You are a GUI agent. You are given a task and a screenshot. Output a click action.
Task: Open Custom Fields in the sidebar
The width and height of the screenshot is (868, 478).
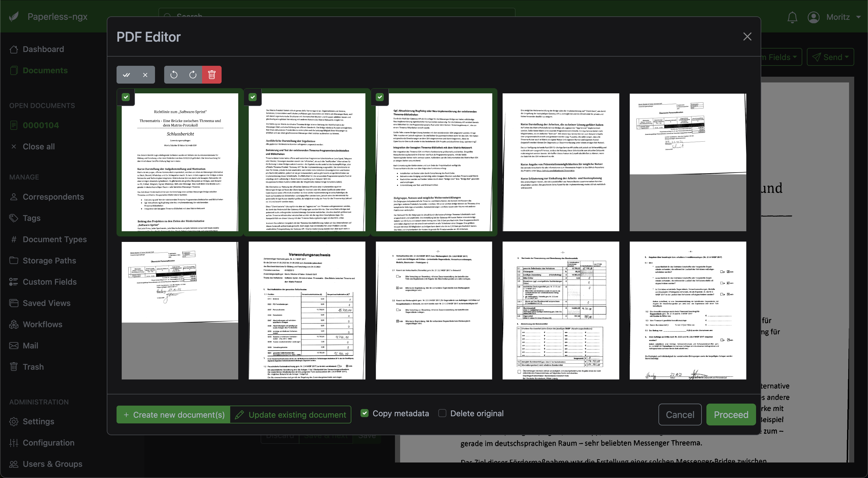click(50, 282)
